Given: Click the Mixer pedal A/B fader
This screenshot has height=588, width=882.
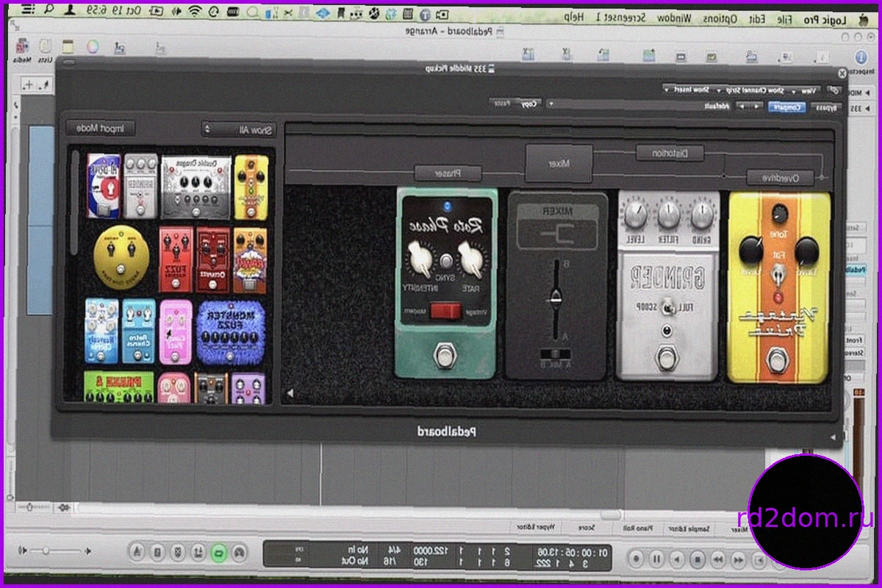Looking at the screenshot, I should pos(557,297).
